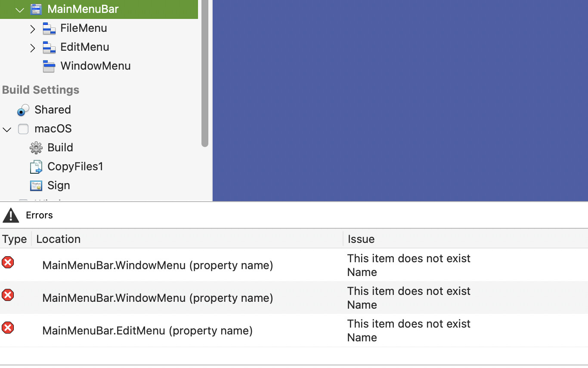Click the Sign certificate icon
The width and height of the screenshot is (588, 368).
click(36, 186)
